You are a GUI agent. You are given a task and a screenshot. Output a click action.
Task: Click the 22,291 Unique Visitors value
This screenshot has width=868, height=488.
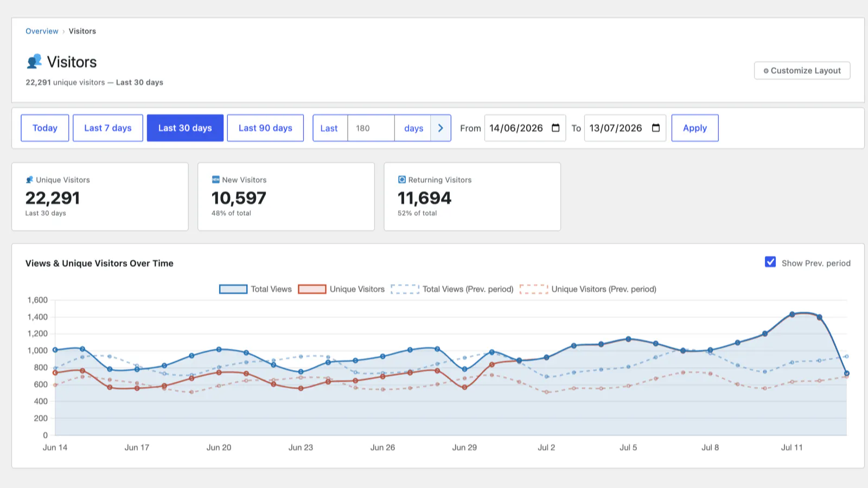tap(53, 198)
